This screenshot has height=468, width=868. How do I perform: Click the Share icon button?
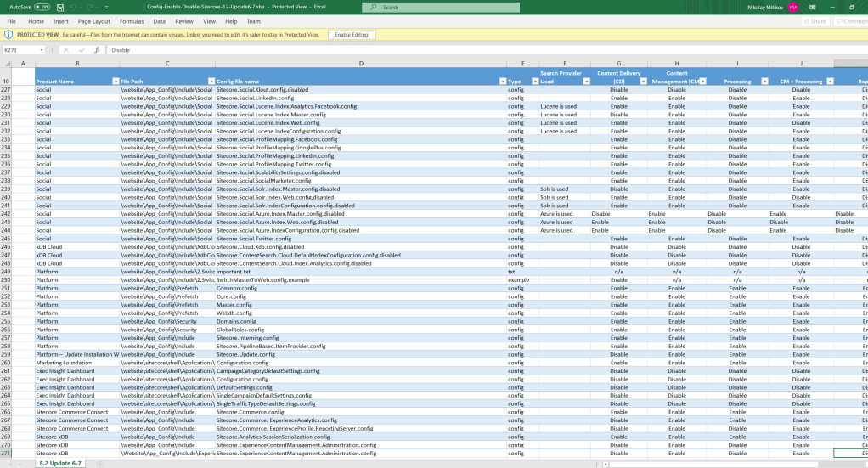814,21
